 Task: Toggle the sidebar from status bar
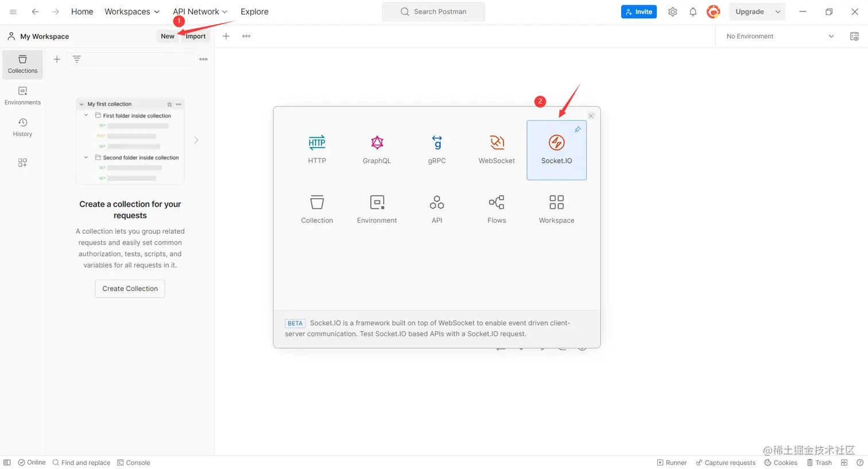click(7, 463)
